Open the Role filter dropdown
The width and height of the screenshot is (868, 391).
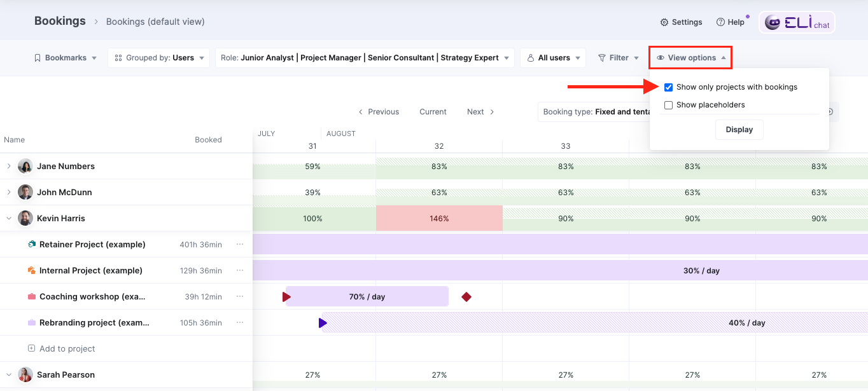click(x=365, y=58)
